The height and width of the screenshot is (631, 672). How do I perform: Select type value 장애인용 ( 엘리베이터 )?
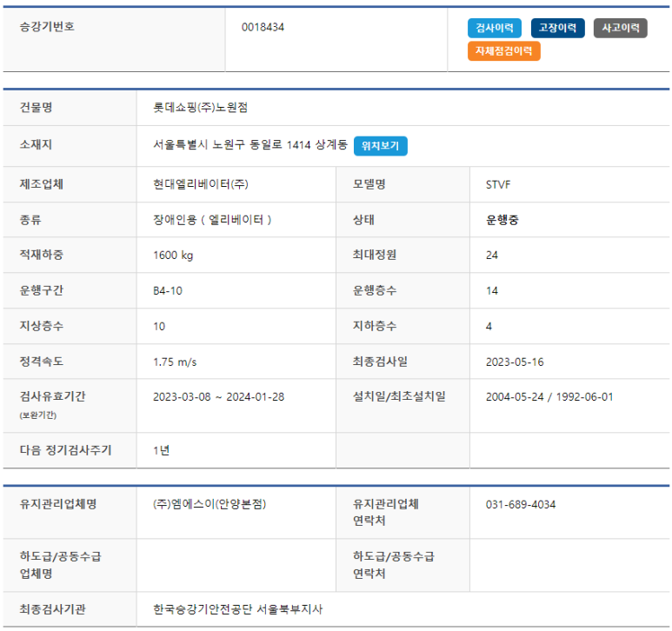[212, 220]
